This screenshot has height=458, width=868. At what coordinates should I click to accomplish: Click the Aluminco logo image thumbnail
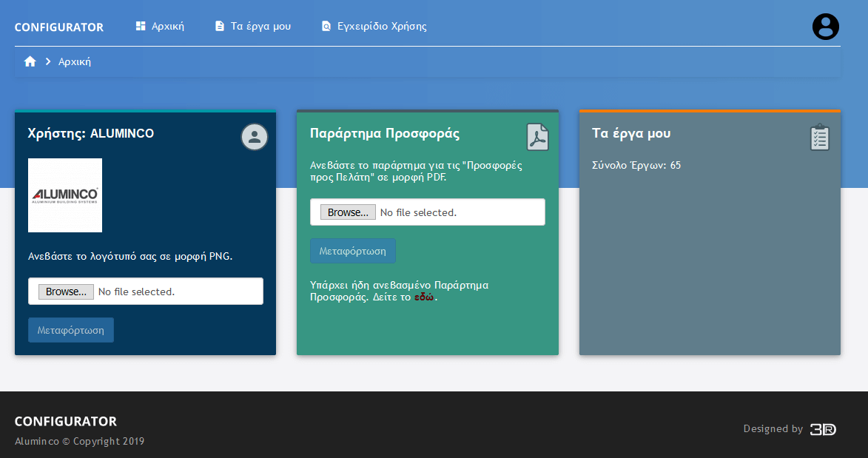tap(65, 195)
